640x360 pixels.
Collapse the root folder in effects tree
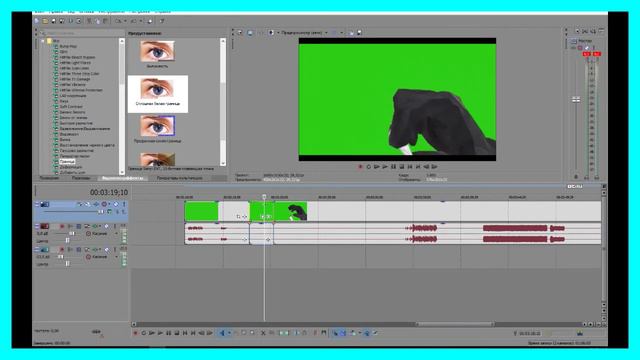click(43, 41)
